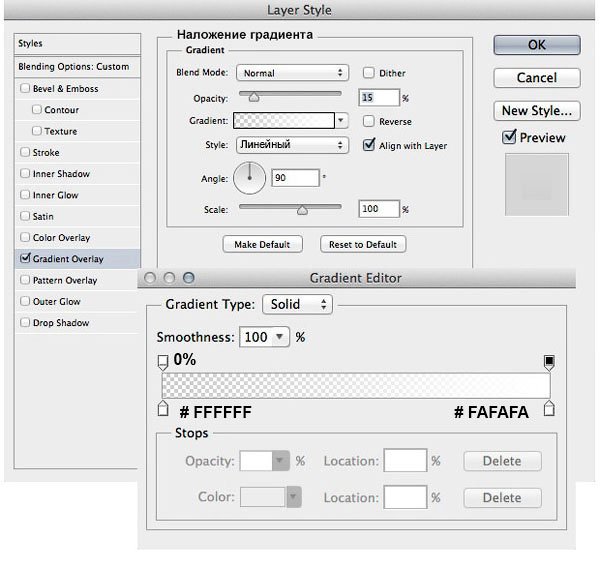Click Scale percent input field
The image size is (600, 569).
point(379,209)
